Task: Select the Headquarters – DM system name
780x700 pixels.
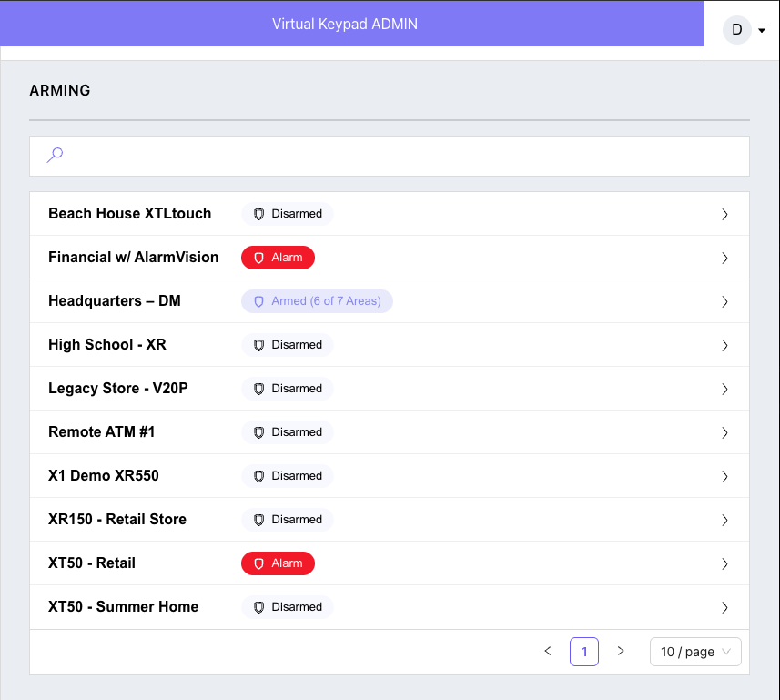Action: (x=115, y=301)
